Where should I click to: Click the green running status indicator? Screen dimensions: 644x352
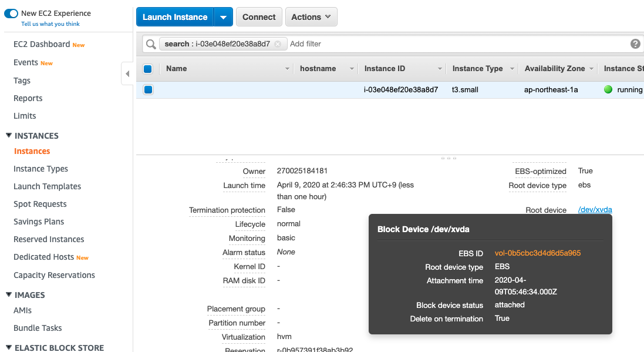pos(608,89)
